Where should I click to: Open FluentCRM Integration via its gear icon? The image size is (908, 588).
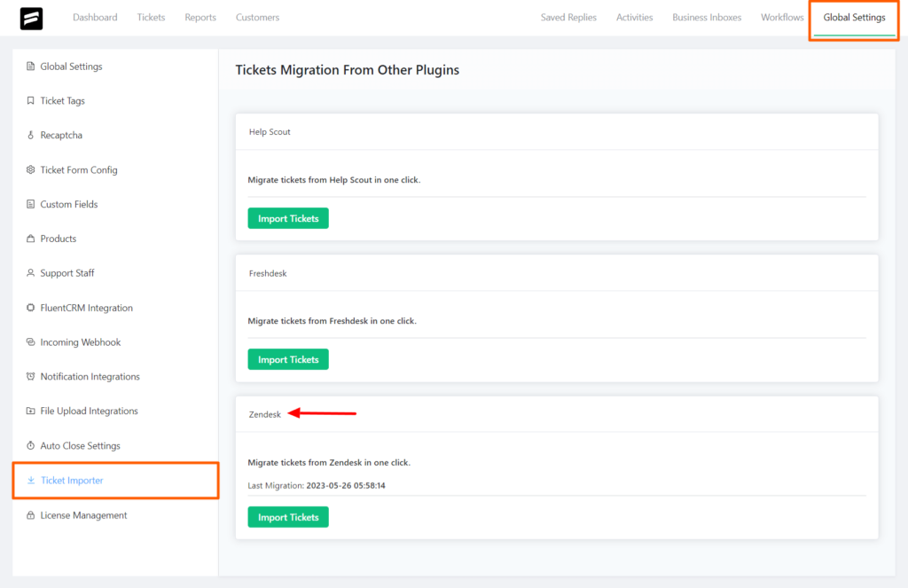click(29, 308)
